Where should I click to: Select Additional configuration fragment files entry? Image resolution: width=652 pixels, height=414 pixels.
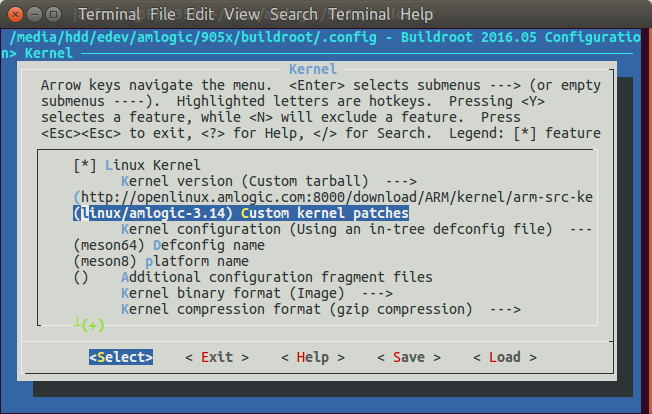point(253,277)
